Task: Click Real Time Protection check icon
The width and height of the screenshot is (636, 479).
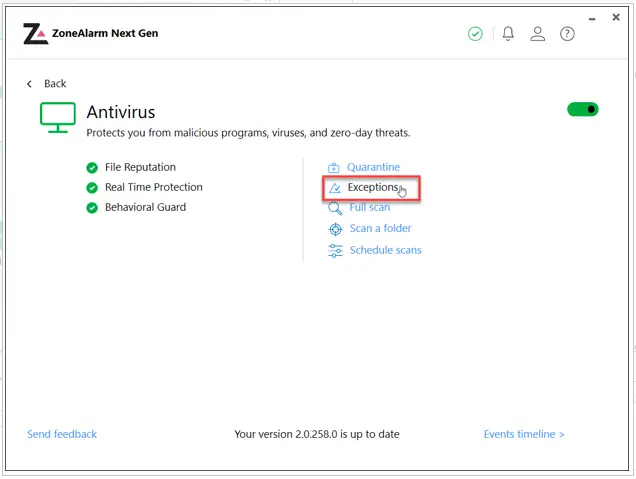Action: point(92,187)
